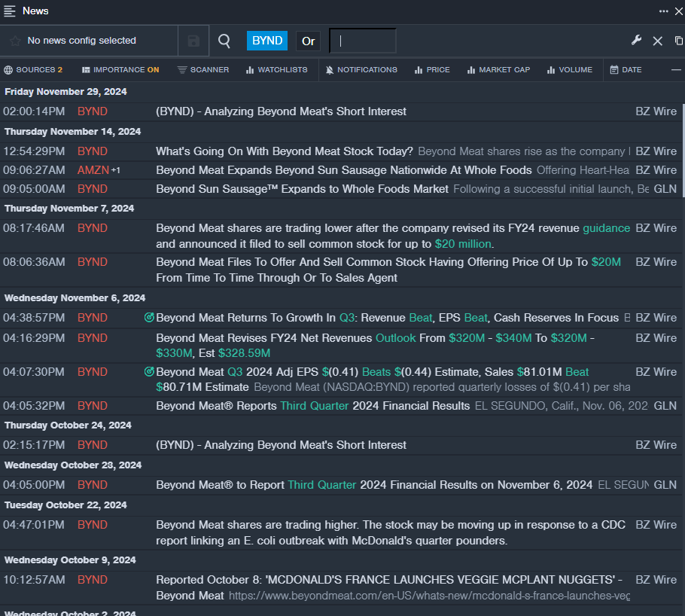
Task: Collapse the filter bar with the minus icon
Action: point(676,70)
